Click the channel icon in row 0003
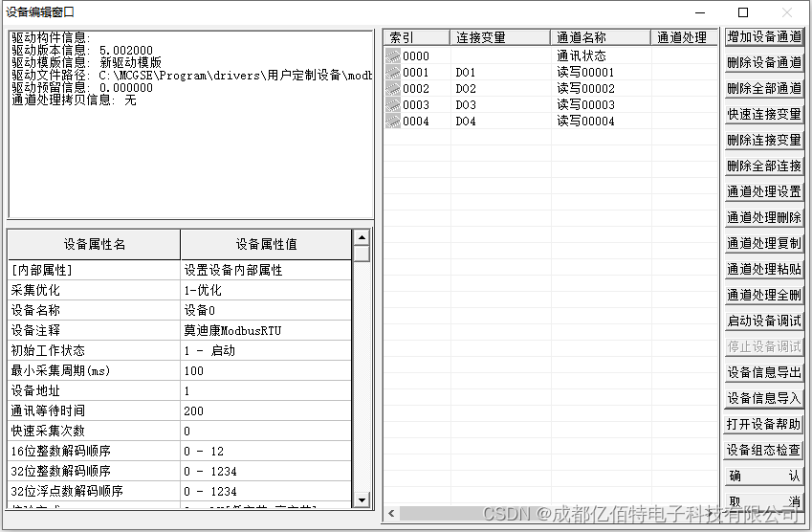Viewport: 812px width, 532px height. (393, 104)
